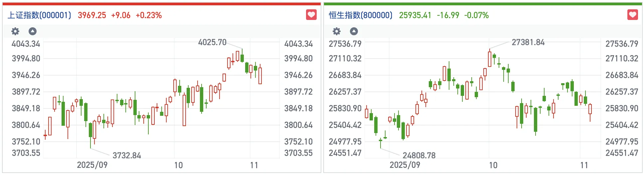Select the 3969.25 latest price value
The image size is (644, 175).
coord(92,15)
